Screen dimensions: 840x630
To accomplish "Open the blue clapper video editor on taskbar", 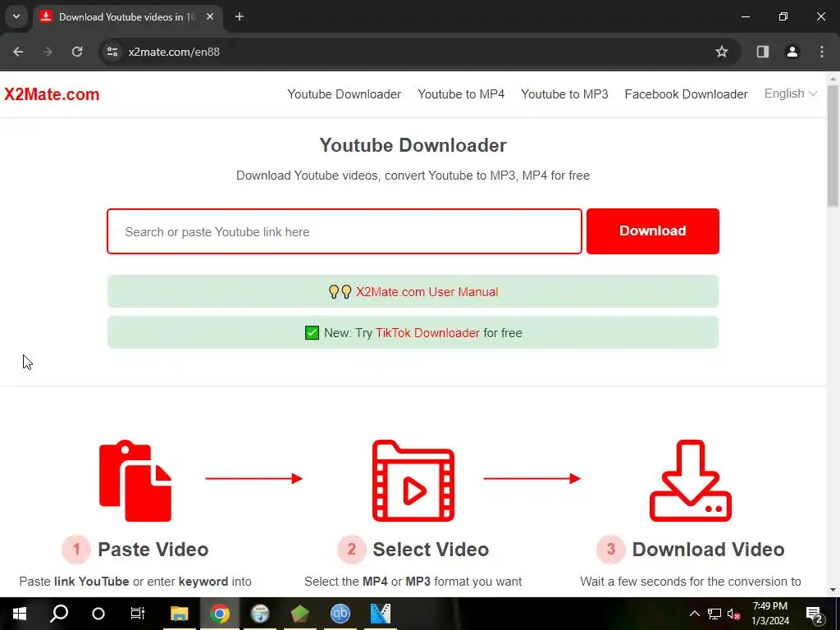I will tap(381, 614).
